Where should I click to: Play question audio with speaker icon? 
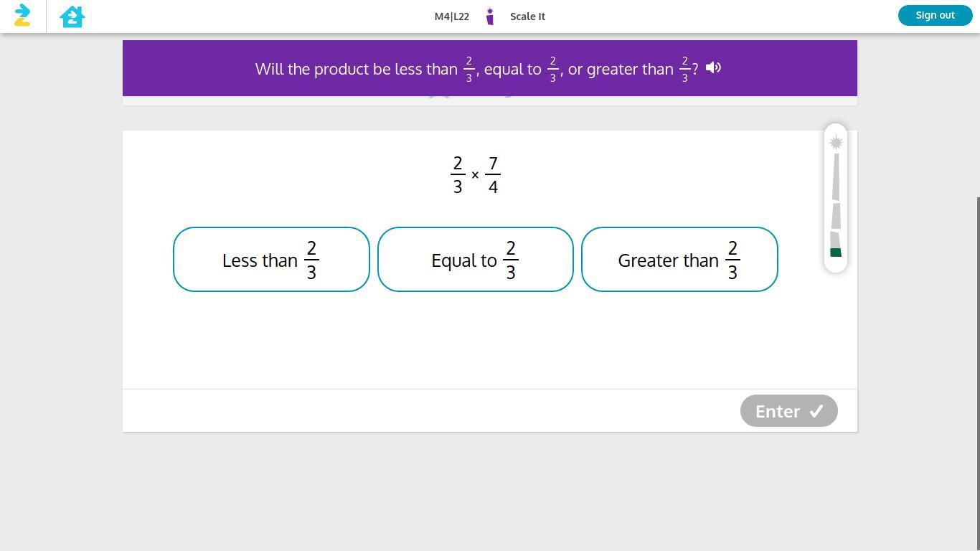point(713,67)
